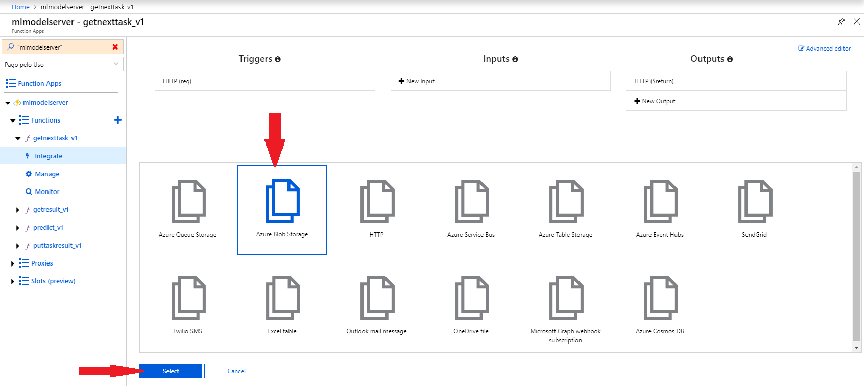The image size is (868, 386).
Task: Click the Outputs info icon
Action: (730, 59)
